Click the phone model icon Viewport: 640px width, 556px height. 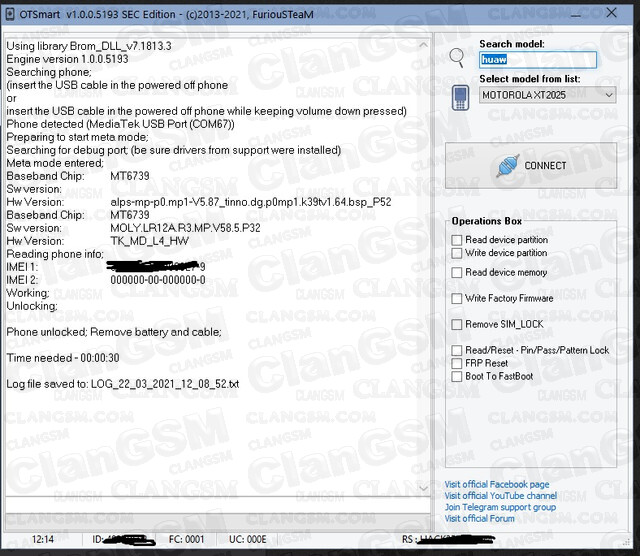[460, 98]
